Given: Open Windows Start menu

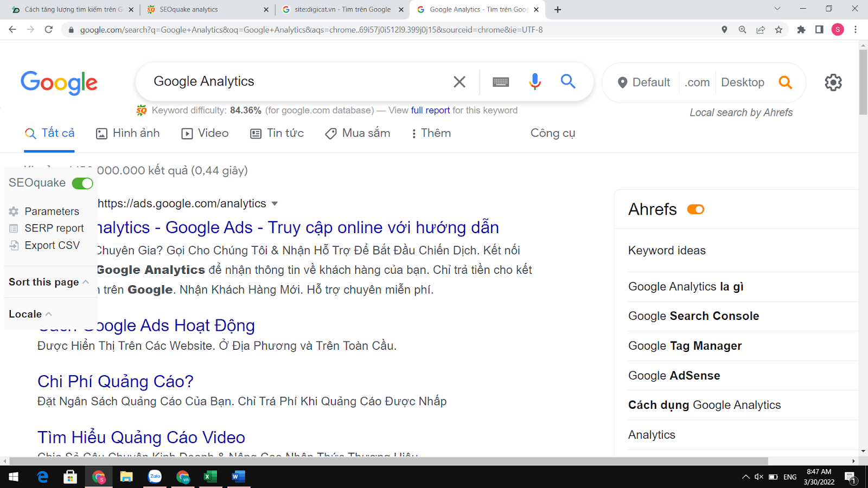Looking at the screenshot, I should tap(14, 477).
